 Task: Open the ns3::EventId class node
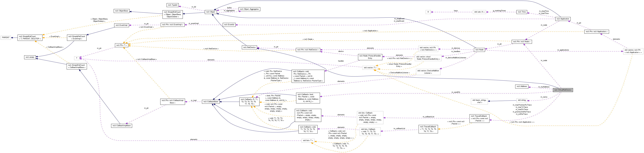[229, 25]
